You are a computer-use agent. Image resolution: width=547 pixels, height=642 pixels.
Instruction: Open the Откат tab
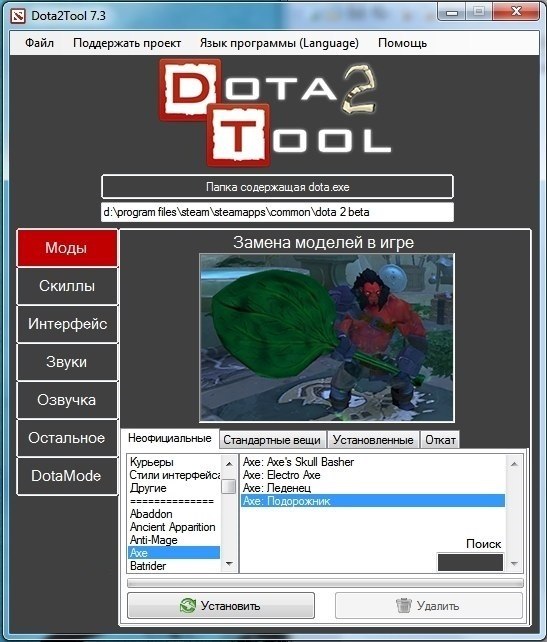[x=440, y=440]
